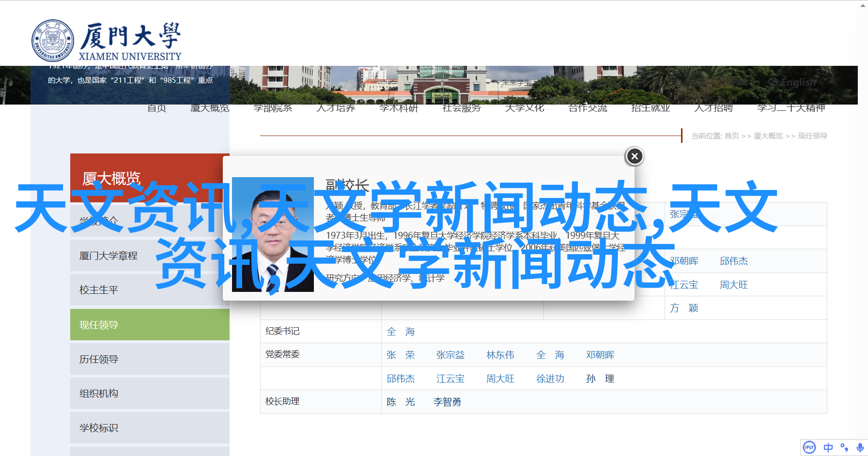The height and width of the screenshot is (456, 868).
Task: Open 校主生平 in the sidebar
Action: [x=150, y=290]
